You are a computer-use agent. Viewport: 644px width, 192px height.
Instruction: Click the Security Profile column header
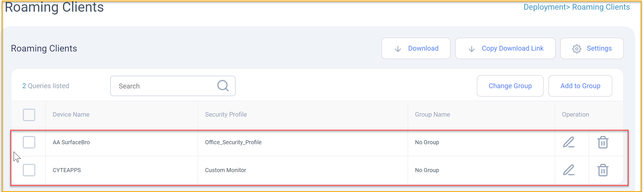click(x=226, y=114)
